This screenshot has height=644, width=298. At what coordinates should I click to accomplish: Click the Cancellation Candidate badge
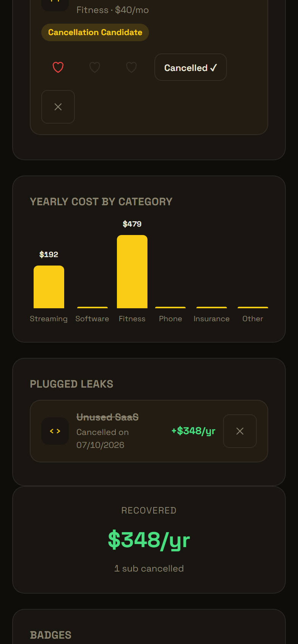coord(95,32)
